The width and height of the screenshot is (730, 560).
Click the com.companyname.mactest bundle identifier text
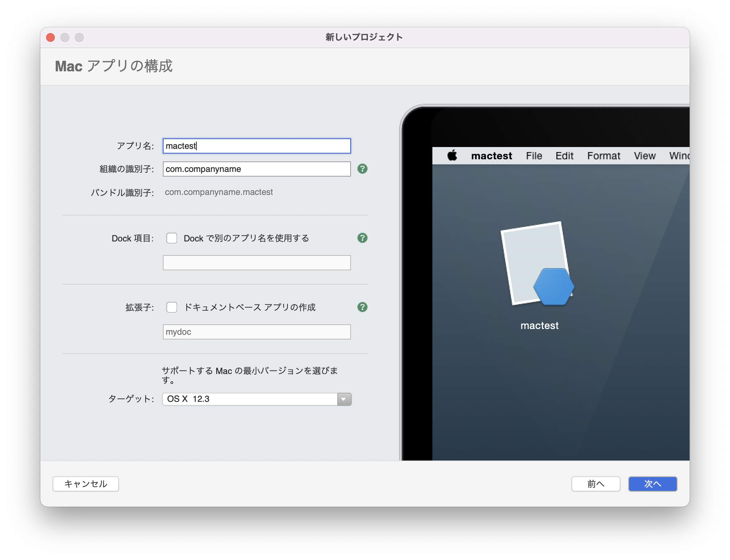pos(219,192)
